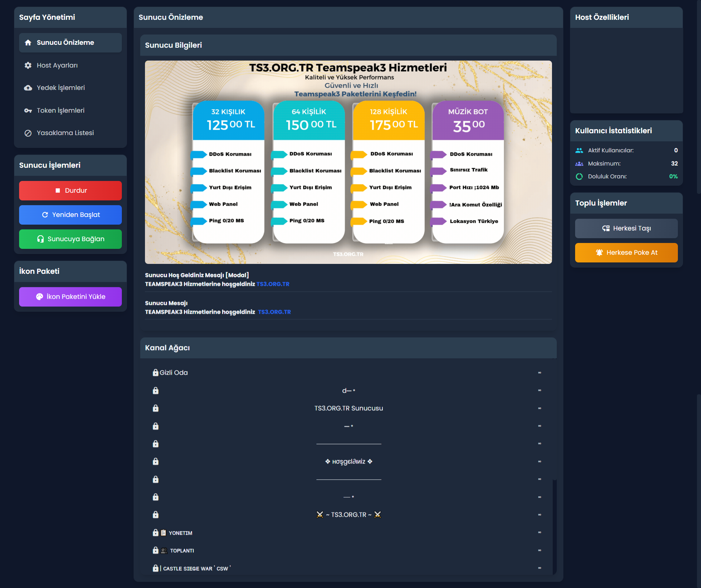Click the ban icon beside Yasaklama Listesi
The height and width of the screenshot is (588, 701).
[28, 133]
